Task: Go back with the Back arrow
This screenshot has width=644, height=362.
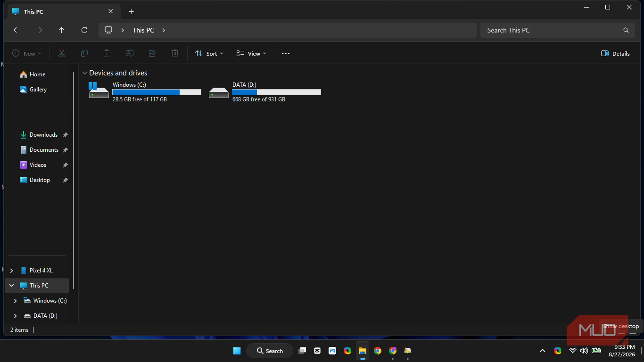Action: tap(17, 30)
